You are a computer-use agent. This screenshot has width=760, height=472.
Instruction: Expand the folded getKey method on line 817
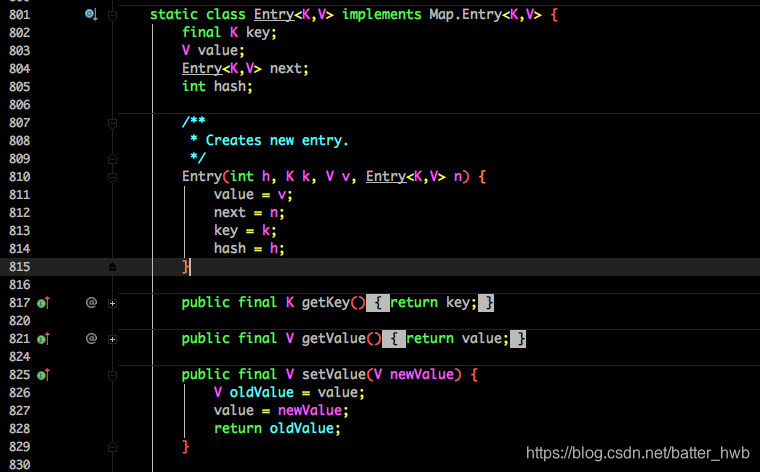[112, 303]
